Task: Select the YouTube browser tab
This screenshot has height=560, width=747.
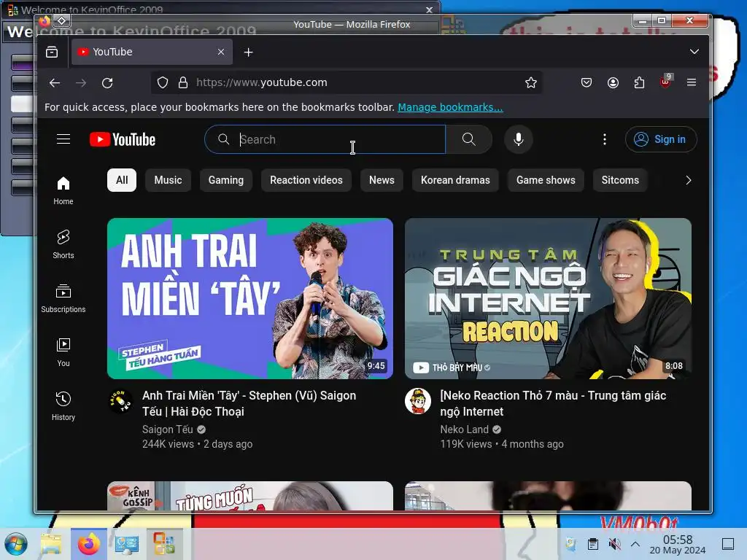Action: click(152, 52)
